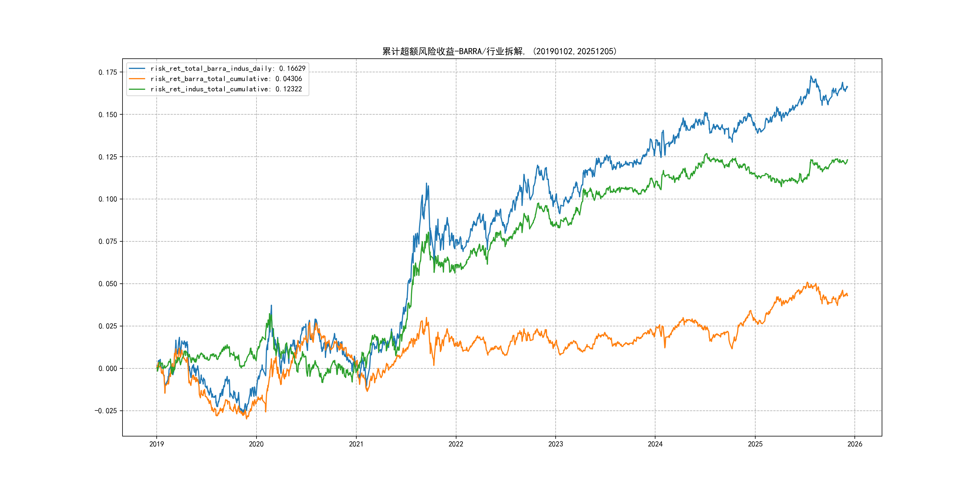Click the 2022 x-axis tick label
Viewport: 980px width, 490px height.
coord(456,444)
